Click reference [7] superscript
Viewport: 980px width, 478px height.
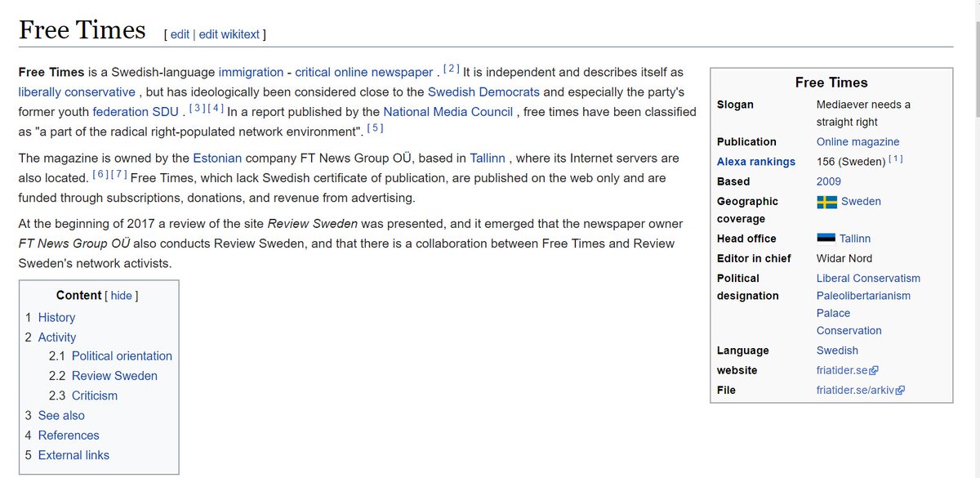pos(118,175)
